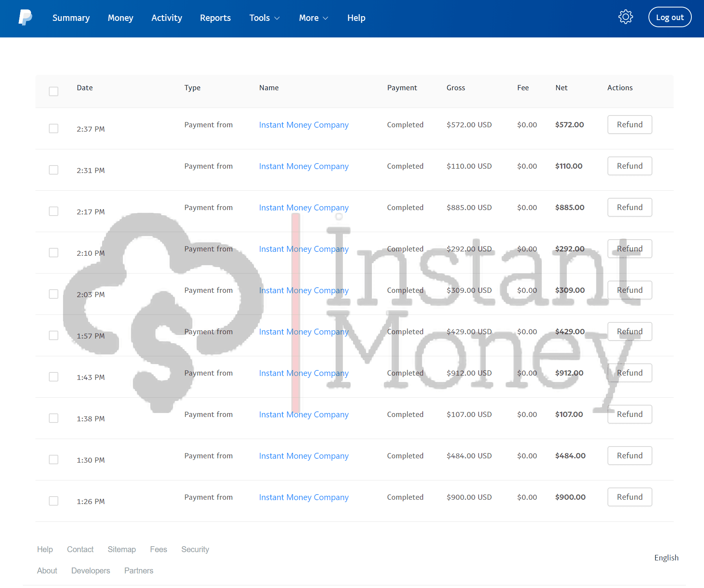Click the $900.00 USD gross amount
The height and width of the screenshot is (588, 704).
(469, 497)
